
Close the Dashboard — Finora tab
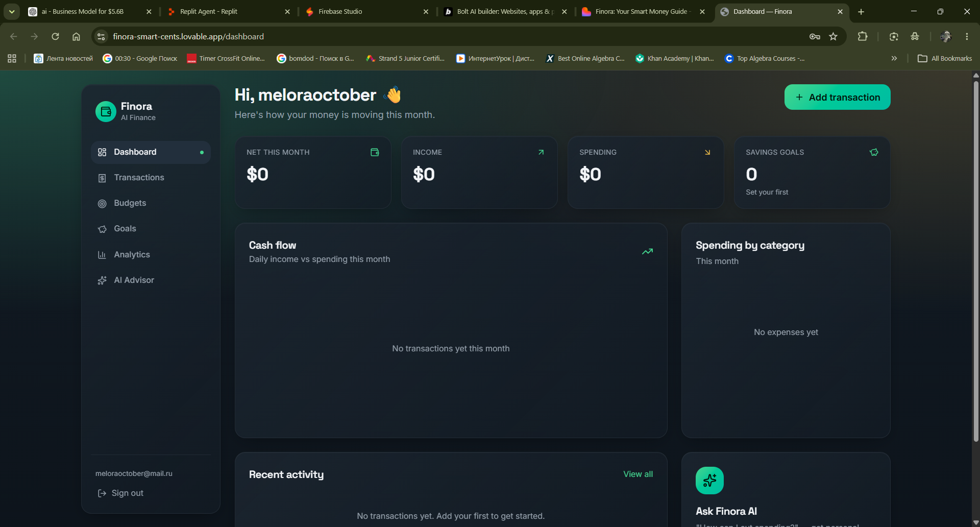pos(840,11)
